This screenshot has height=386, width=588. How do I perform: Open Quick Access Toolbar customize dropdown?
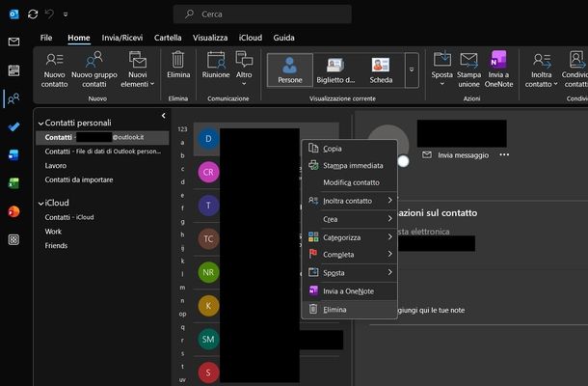point(66,14)
